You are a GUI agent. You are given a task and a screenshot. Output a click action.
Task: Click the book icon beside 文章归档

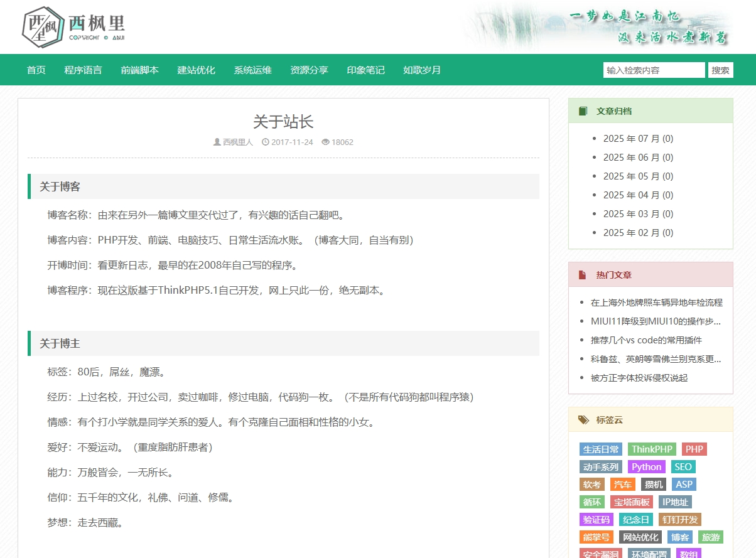click(583, 111)
